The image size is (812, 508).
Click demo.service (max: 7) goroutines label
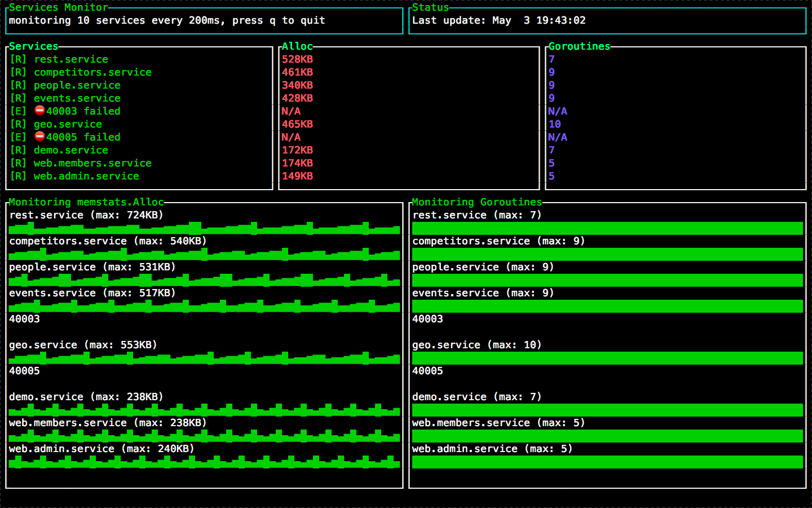(477, 397)
